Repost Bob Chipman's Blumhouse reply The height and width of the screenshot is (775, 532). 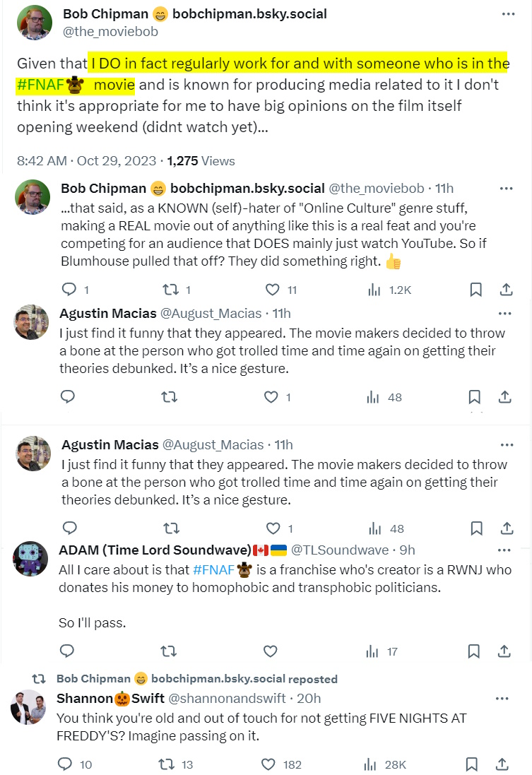[x=170, y=290]
